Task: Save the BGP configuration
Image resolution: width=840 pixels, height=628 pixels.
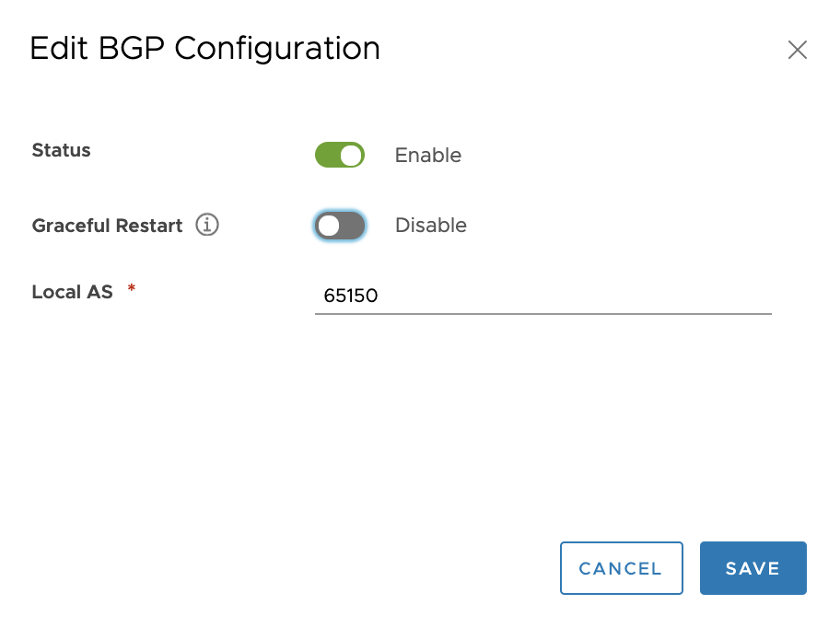Action: click(x=753, y=568)
